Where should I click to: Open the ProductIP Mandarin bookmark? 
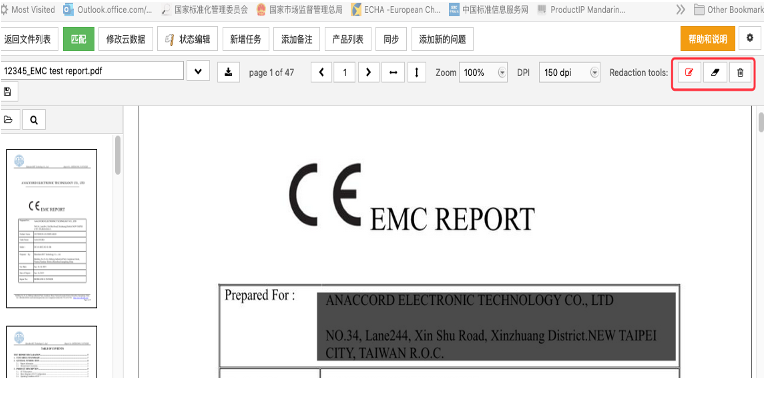tap(581, 9)
